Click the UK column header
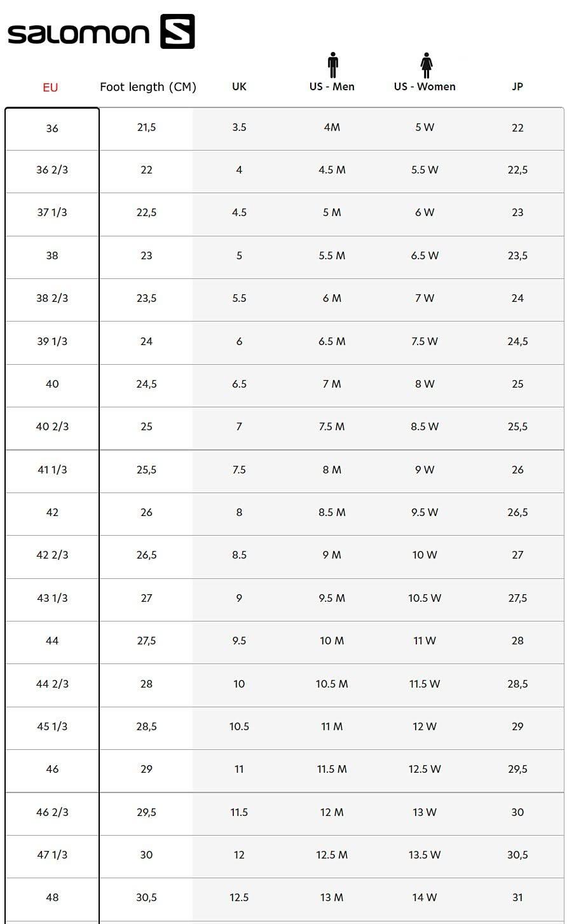The image size is (567, 924). coord(239,86)
